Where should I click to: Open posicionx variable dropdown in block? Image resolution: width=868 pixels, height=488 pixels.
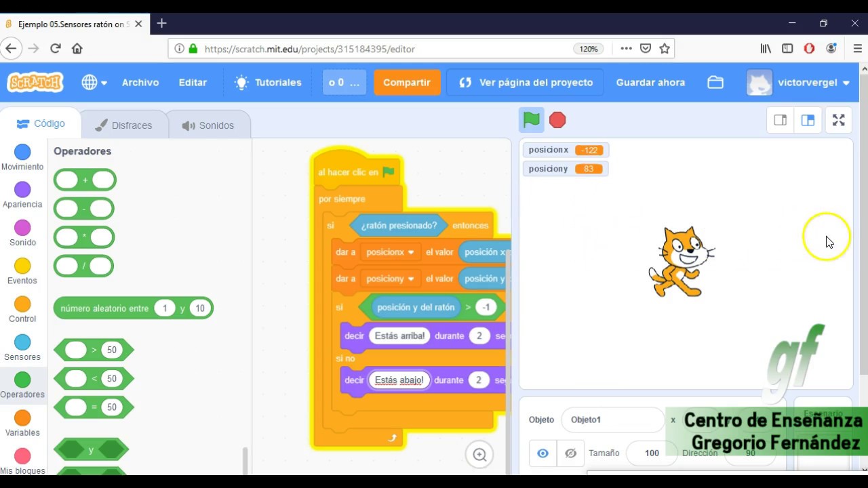[391, 252]
